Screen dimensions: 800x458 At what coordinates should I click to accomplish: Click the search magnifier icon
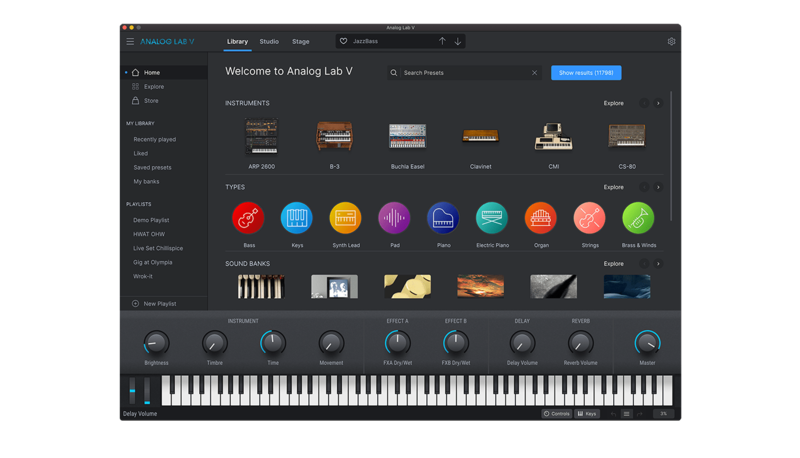click(x=394, y=73)
